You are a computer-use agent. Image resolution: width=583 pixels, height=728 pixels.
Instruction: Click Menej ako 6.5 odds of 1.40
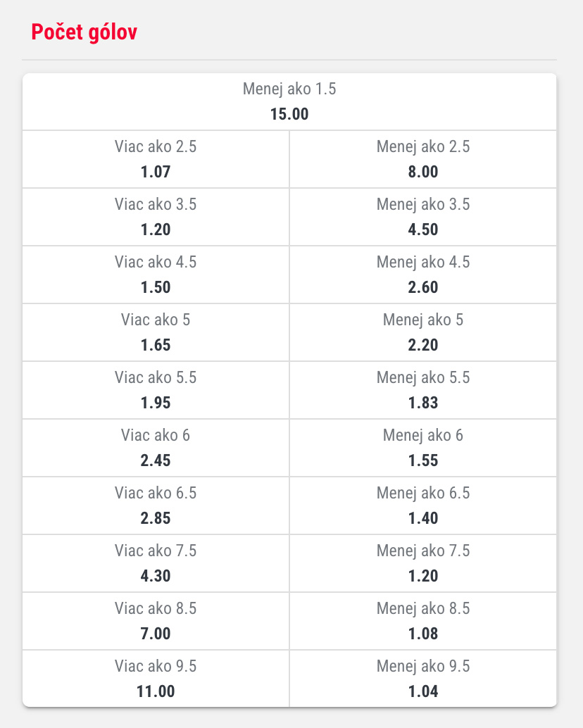[x=422, y=506]
